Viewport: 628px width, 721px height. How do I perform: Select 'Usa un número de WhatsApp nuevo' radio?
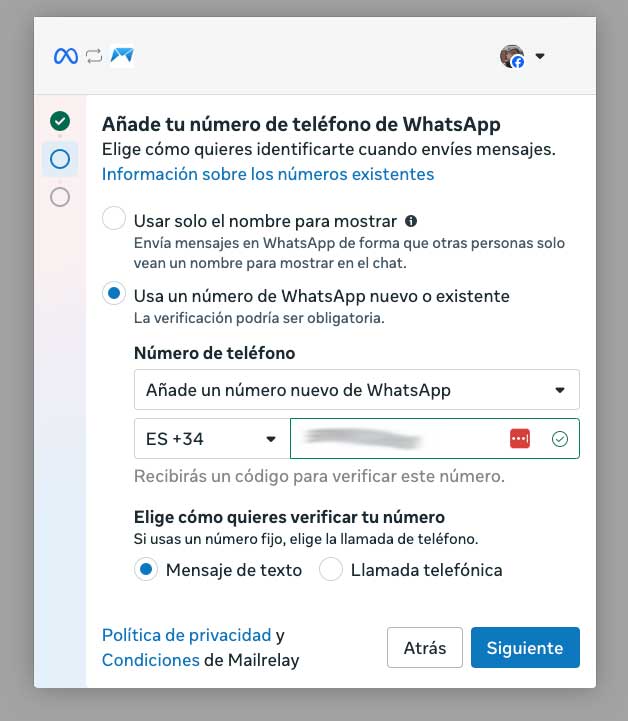click(x=114, y=293)
